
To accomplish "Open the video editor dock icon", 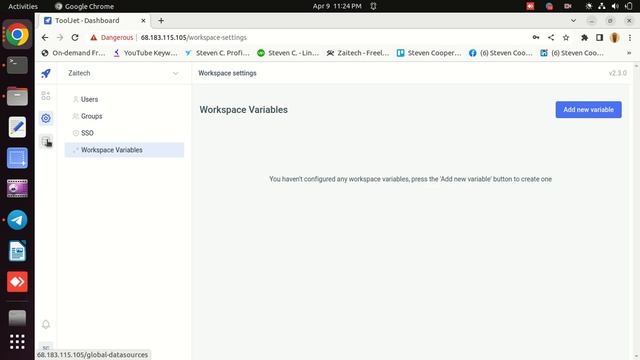I will pyautogui.click(x=17, y=189).
